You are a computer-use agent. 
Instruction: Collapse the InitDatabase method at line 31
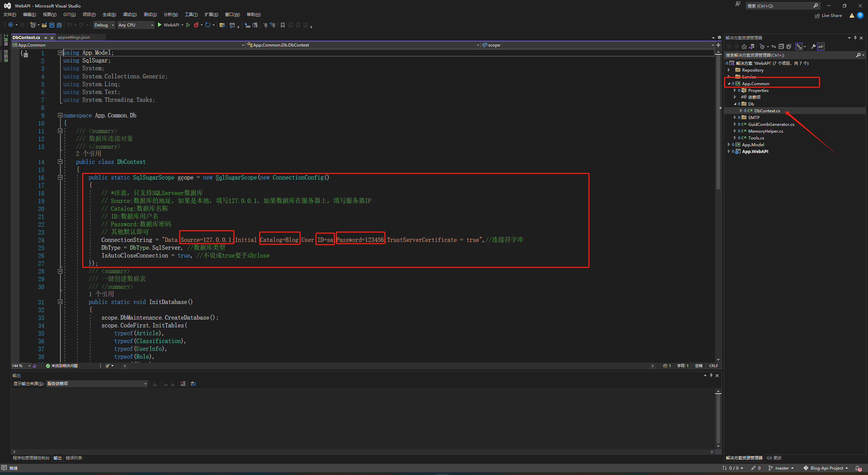pyautogui.click(x=60, y=302)
